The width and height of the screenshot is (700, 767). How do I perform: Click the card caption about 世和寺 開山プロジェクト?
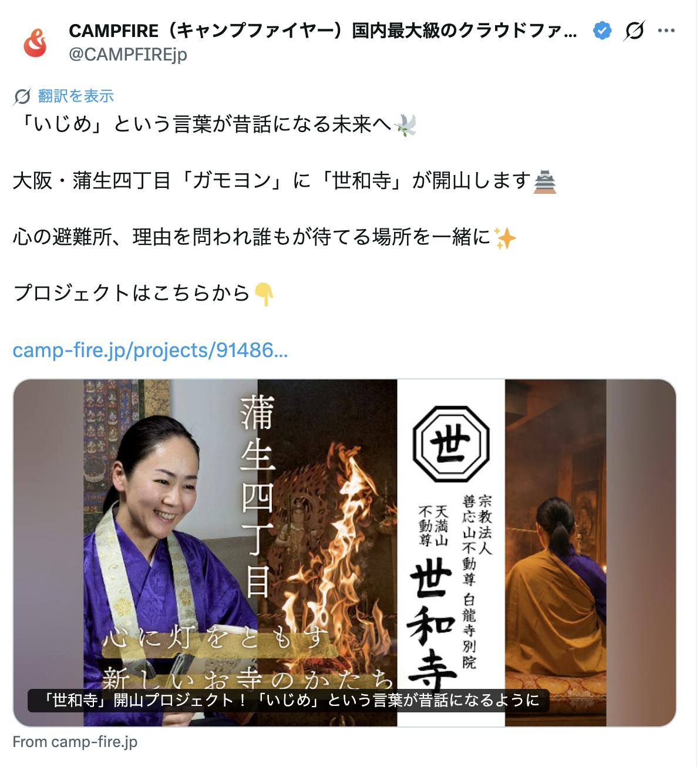(x=289, y=701)
